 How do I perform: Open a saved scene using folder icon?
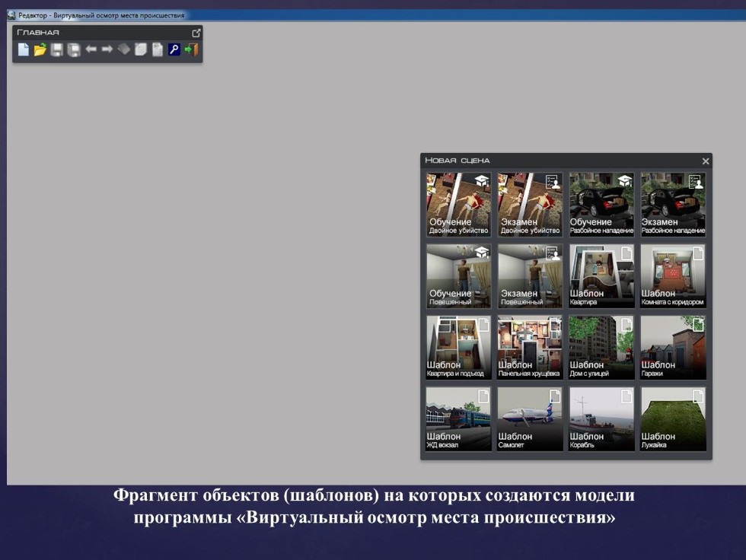pyautogui.click(x=39, y=49)
